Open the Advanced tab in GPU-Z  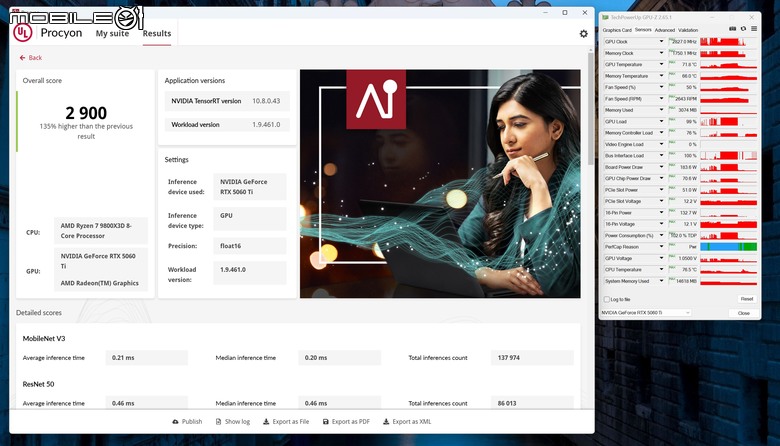665,30
